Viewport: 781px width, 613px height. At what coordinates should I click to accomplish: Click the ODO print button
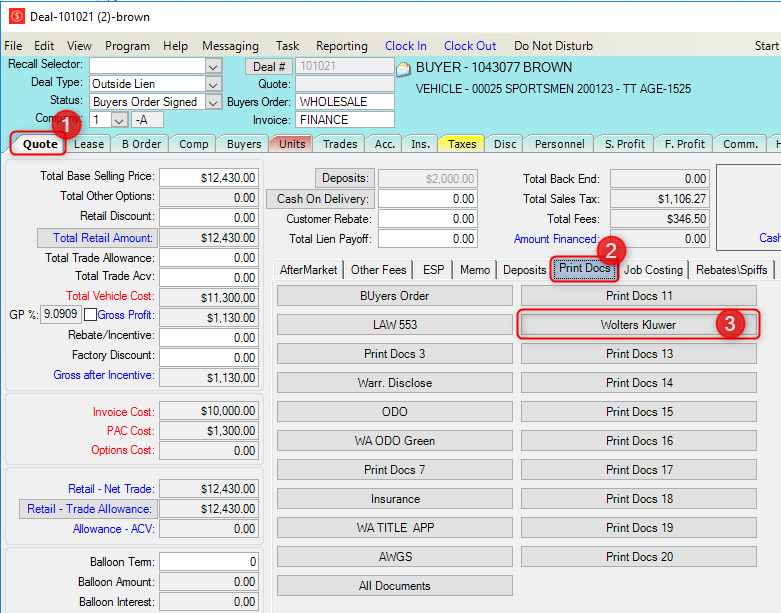click(394, 412)
